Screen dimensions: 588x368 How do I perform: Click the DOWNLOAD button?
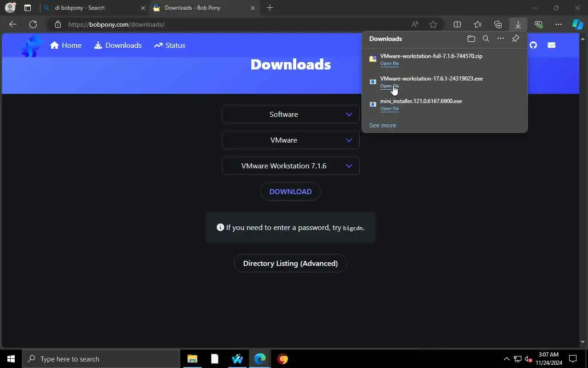point(290,191)
